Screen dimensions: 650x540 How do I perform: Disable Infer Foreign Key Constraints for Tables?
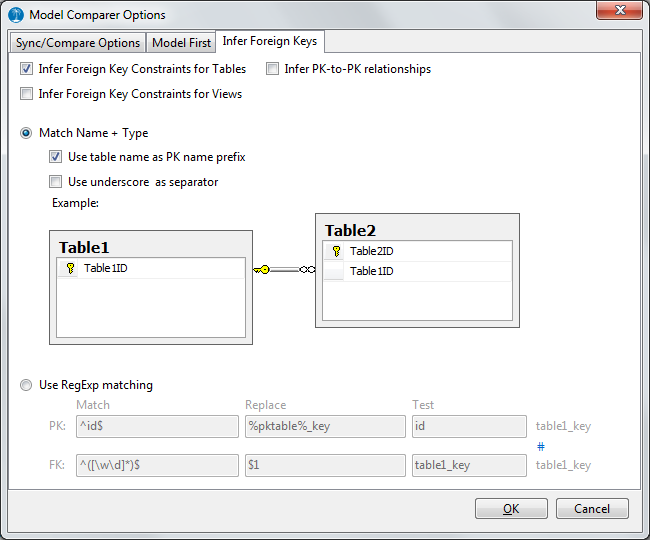pos(26,70)
